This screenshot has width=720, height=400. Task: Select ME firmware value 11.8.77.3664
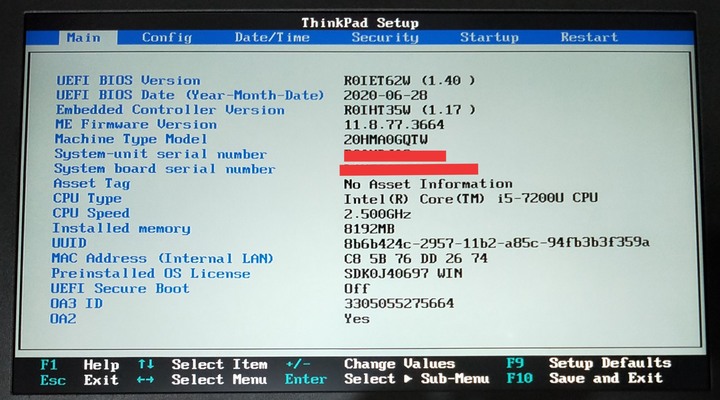pyautogui.click(x=394, y=125)
